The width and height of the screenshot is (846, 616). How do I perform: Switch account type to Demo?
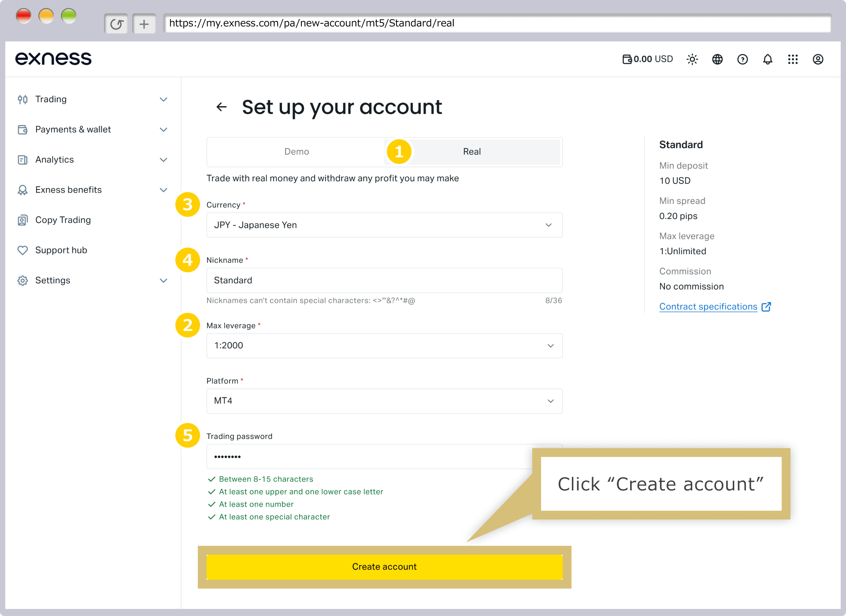(297, 152)
